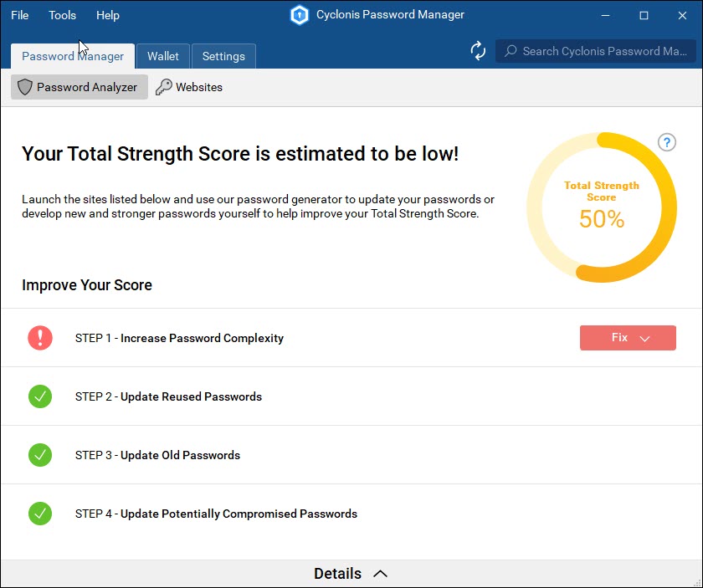The image size is (703, 588).
Task: Click the 50% score value
Action: (602, 219)
